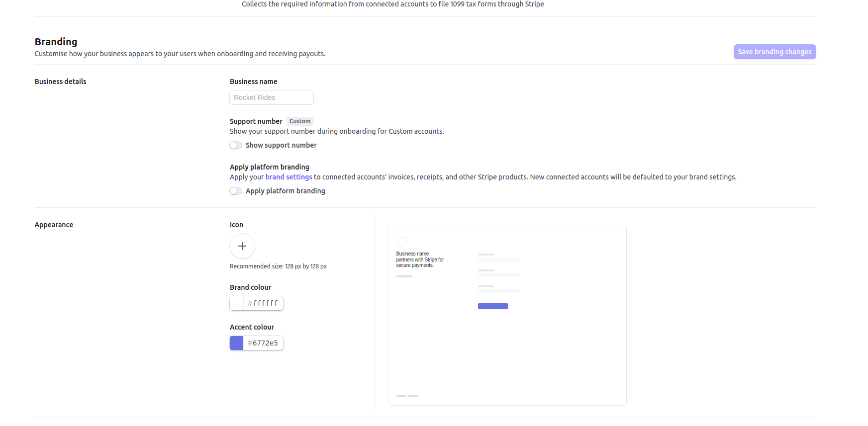Focus the Business name input field
Image resolution: width=868 pixels, height=426 pixels.
pyautogui.click(x=271, y=97)
